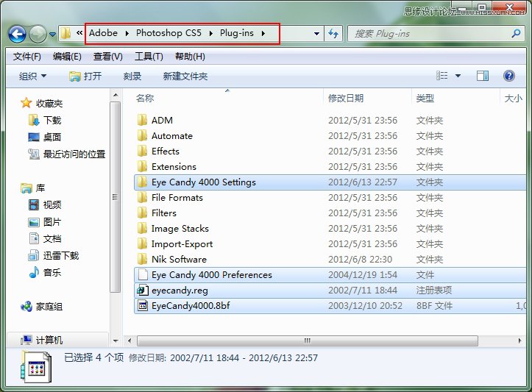532x392 pixels.
Task: Select the Filters folder
Action: (164, 213)
